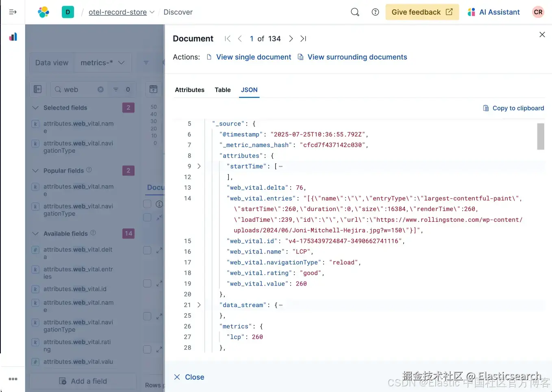Close the document flyout with X

[x=542, y=35]
